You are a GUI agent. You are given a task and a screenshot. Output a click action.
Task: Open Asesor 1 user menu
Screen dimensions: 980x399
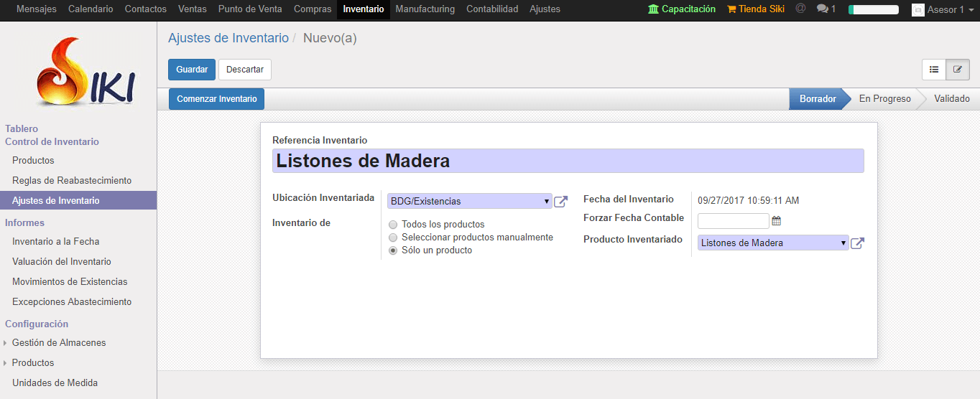(944, 9)
